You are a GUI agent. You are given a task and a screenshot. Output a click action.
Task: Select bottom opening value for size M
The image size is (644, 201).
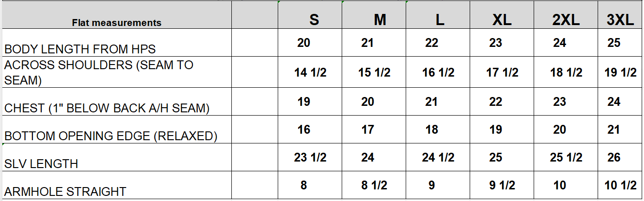(368, 130)
